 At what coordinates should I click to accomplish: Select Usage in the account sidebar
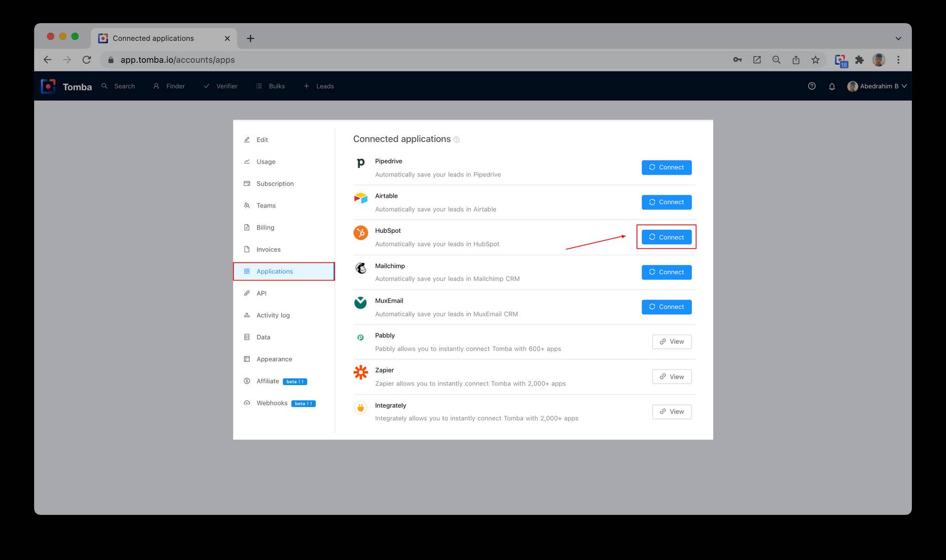tap(284, 162)
